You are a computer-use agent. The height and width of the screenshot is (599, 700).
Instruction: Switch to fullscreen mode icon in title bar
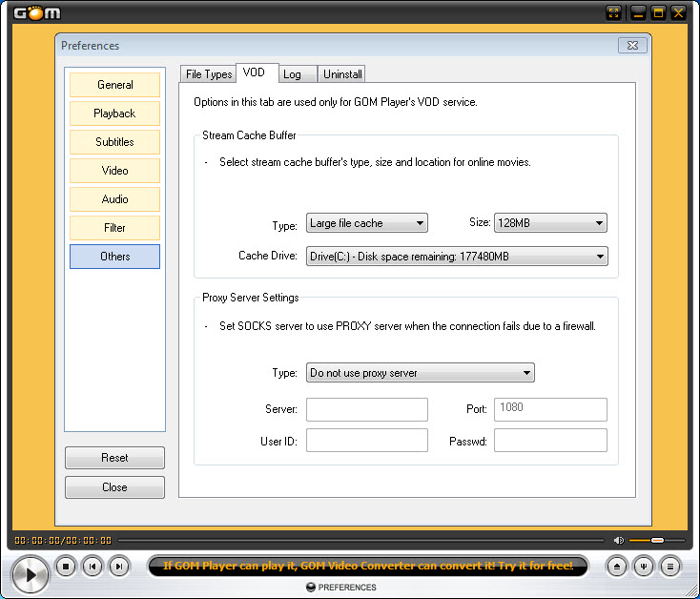coord(614,12)
